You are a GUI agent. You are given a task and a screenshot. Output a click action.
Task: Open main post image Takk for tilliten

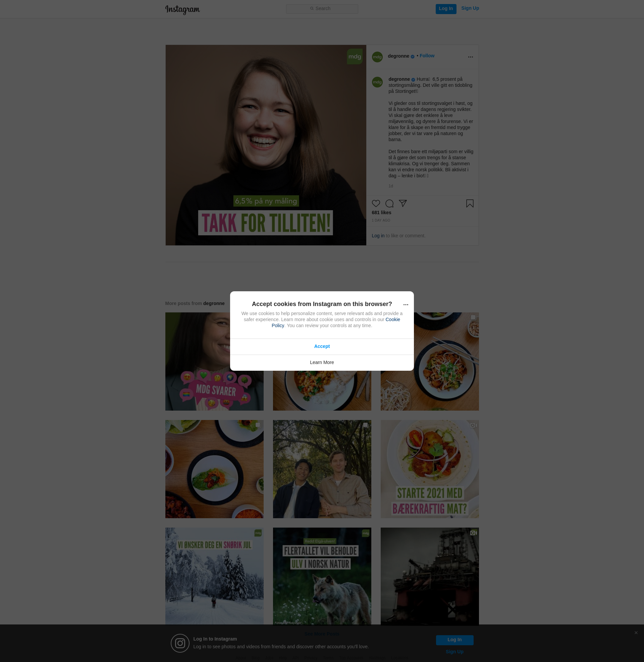click(x=266, y=145)
